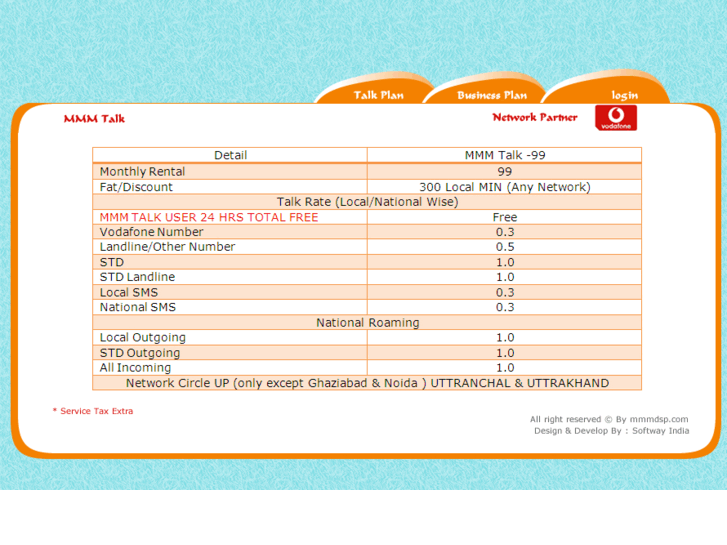Viewport: 727px width, 545px height.
Task: Select the Detail column header
Action: [x=230, y=155]
